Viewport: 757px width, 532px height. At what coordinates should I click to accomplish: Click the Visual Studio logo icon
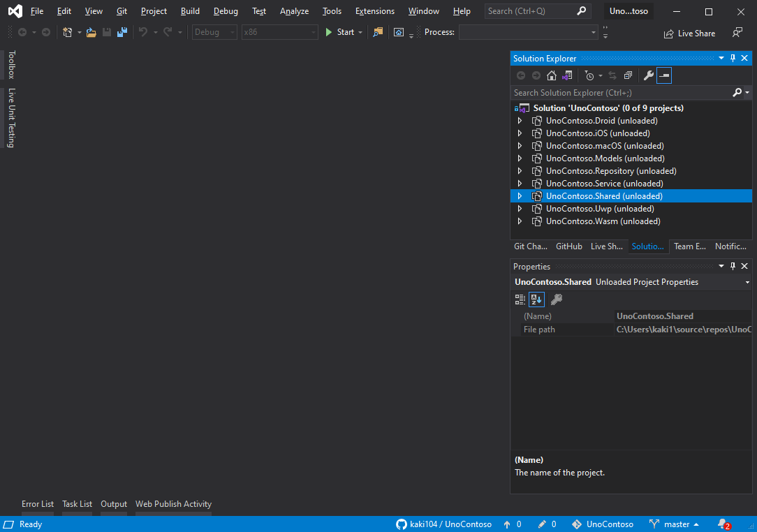(15, 11)
